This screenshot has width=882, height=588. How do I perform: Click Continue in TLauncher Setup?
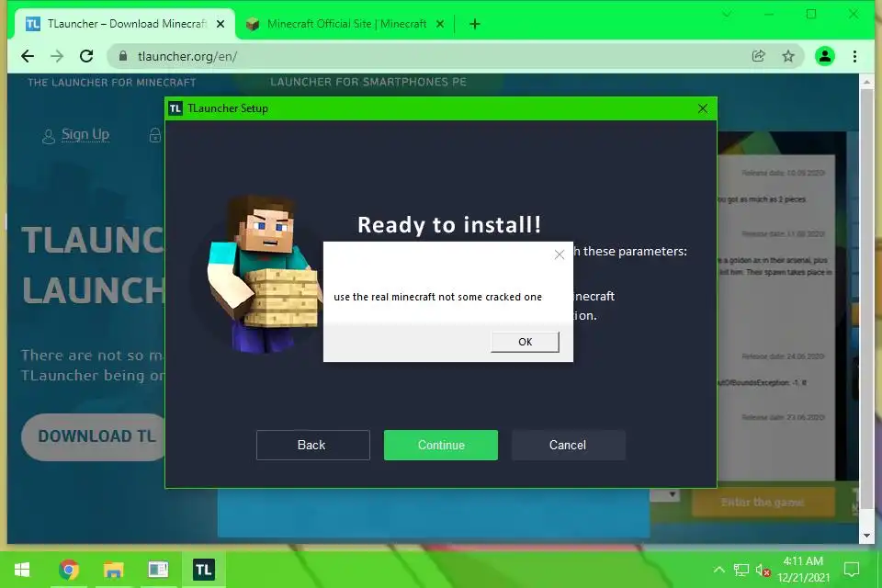point(440,445)
